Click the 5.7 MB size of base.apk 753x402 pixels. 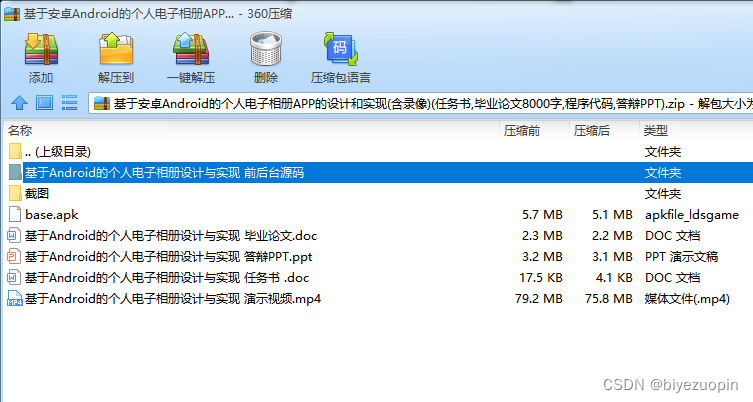click(x=542, y=215)
